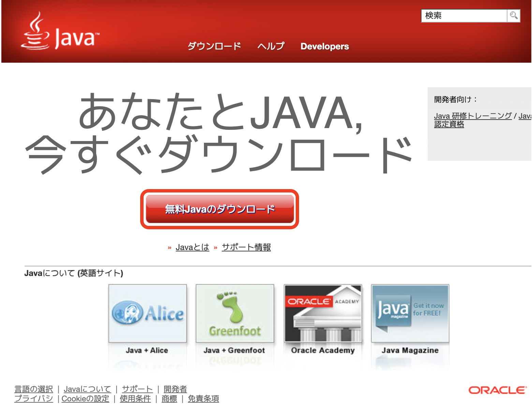Open the Javaについて footer link
Screen dimensions: 532x417
[87, 389]
